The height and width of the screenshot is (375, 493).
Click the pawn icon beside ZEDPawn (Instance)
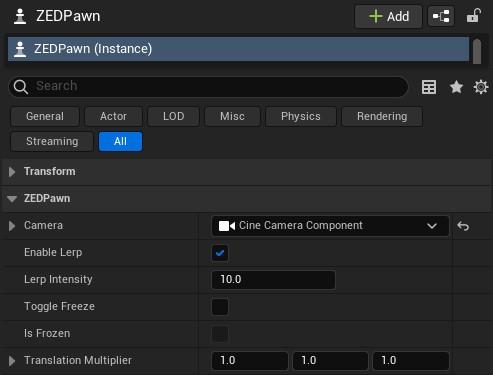(x=20, y=49)
